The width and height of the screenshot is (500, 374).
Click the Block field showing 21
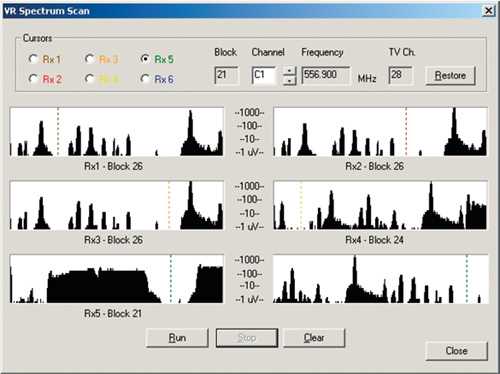pyautogui.click(x=226, y=76)
